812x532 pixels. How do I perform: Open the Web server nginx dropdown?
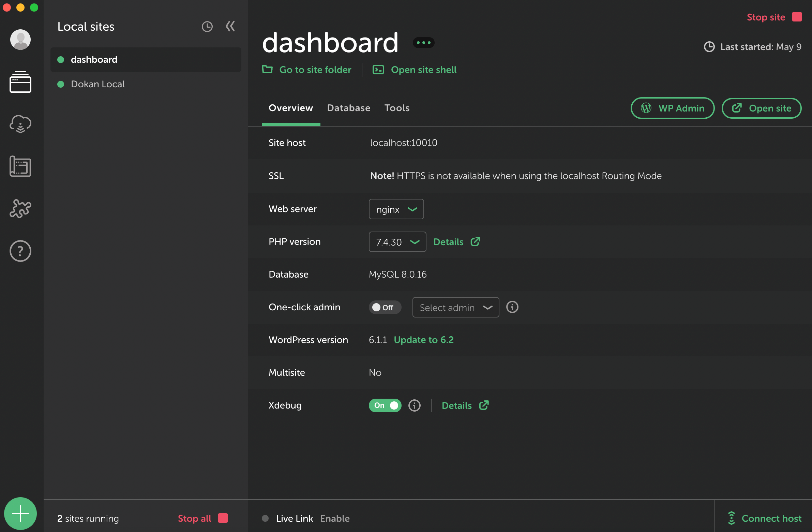(396, 209)
